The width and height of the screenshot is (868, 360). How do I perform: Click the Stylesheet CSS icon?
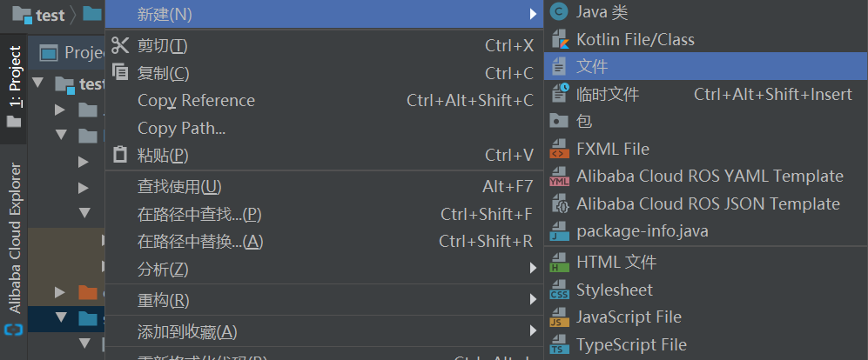560,290
